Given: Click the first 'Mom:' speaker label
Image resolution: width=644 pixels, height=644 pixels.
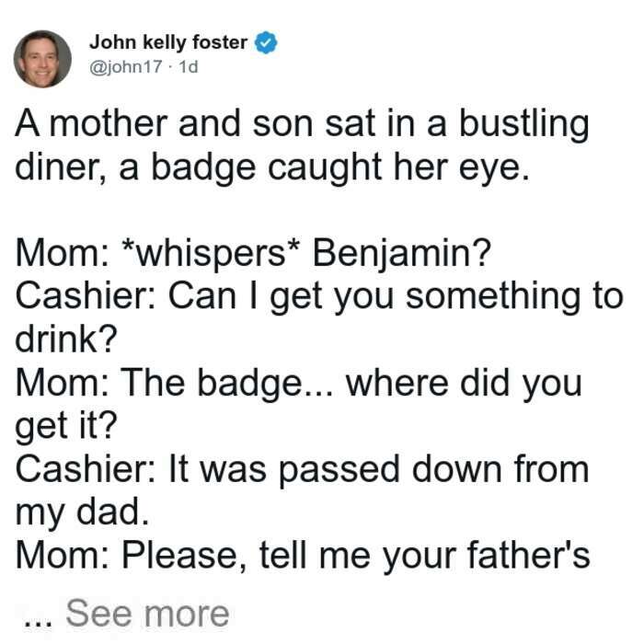Looking at the screenshot, I should pyautogui.click(x=63, y=254).
